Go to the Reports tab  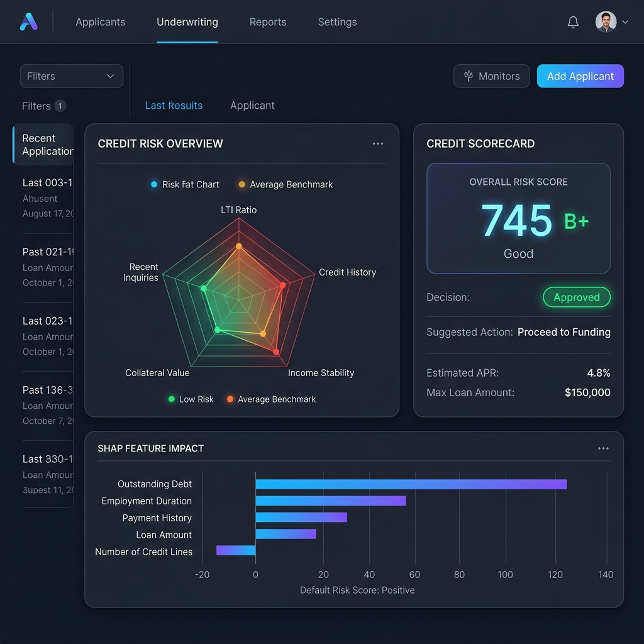point(268,22)
